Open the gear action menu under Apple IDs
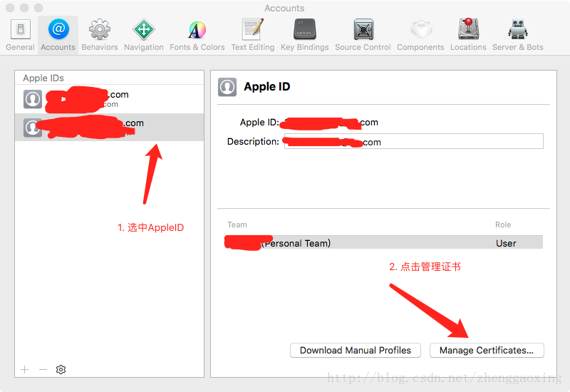The height and width of the screenshot is (392, 570). tap(61, 369)
